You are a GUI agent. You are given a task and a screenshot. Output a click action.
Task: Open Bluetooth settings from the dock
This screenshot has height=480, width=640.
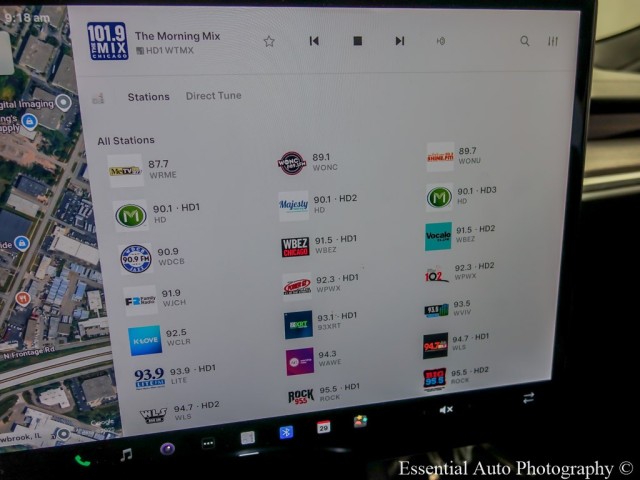point(284,432)
